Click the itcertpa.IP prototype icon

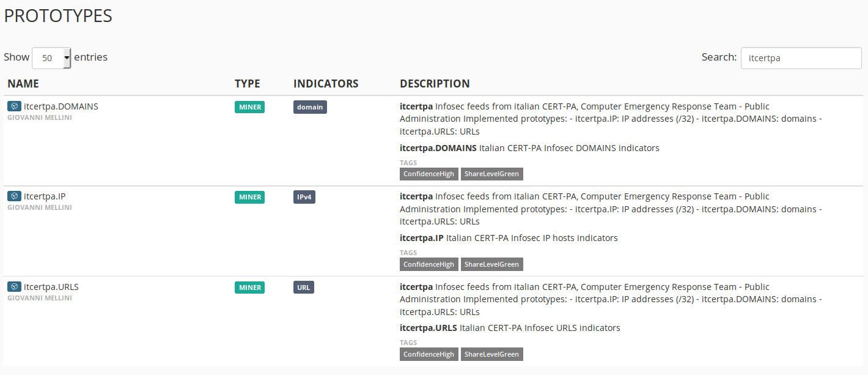[x=14, y=196]
